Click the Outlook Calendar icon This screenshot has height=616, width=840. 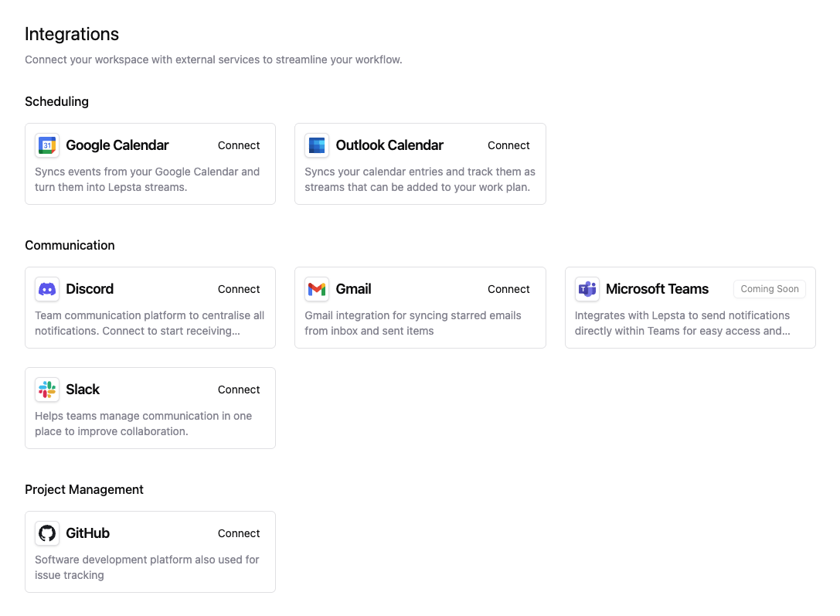[317, 145]
